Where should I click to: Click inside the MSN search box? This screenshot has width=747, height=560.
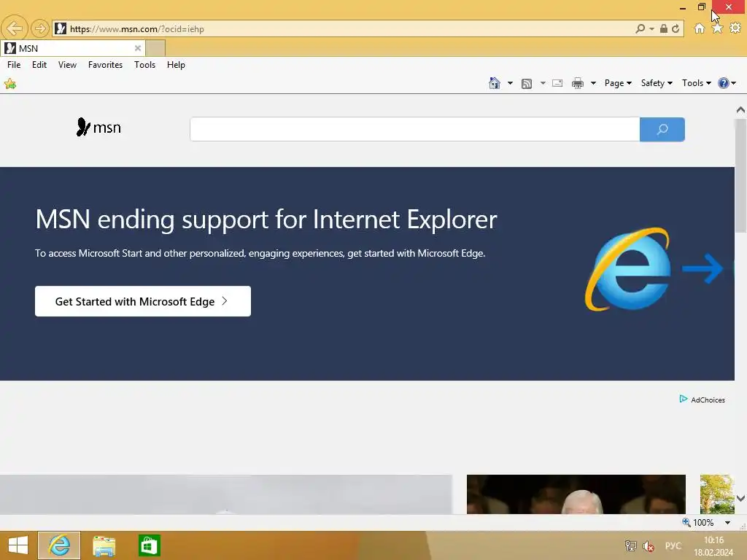(414, 129)
